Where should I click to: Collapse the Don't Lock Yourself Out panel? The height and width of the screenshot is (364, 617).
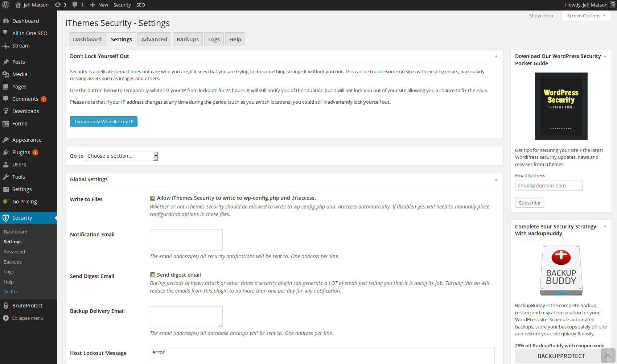(x=496, y=56)
